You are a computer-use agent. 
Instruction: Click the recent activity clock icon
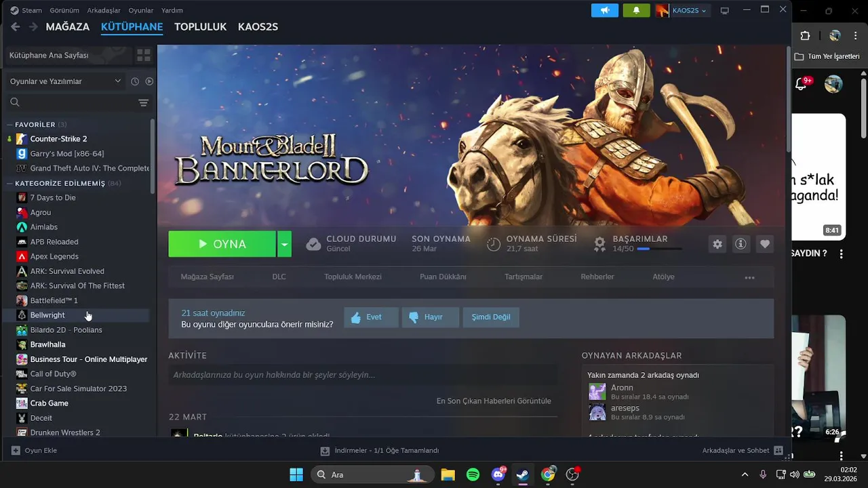pos(135,81)
